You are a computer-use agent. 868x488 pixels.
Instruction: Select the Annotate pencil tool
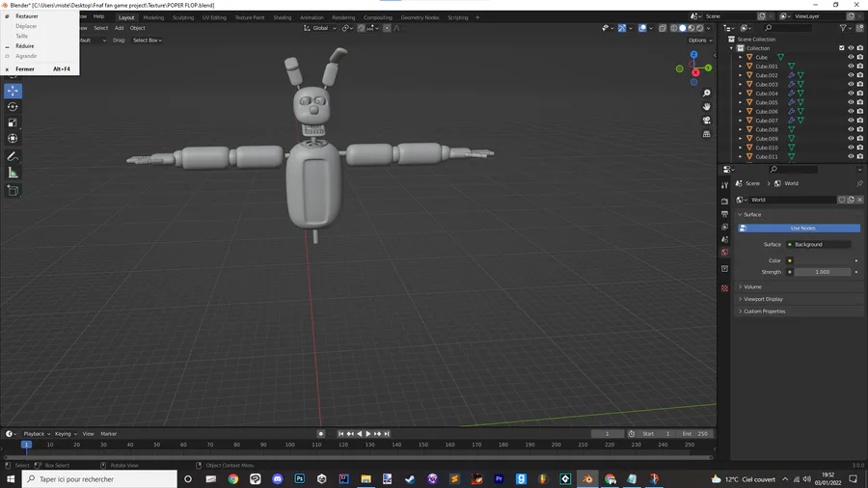pyautogui.click(x=13, y=157)
